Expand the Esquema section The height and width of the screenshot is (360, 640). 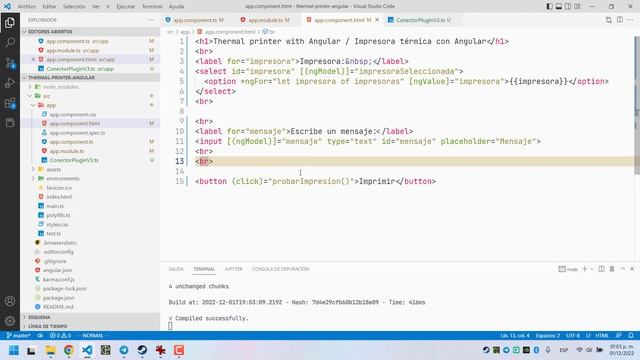(x=91, y=317)
